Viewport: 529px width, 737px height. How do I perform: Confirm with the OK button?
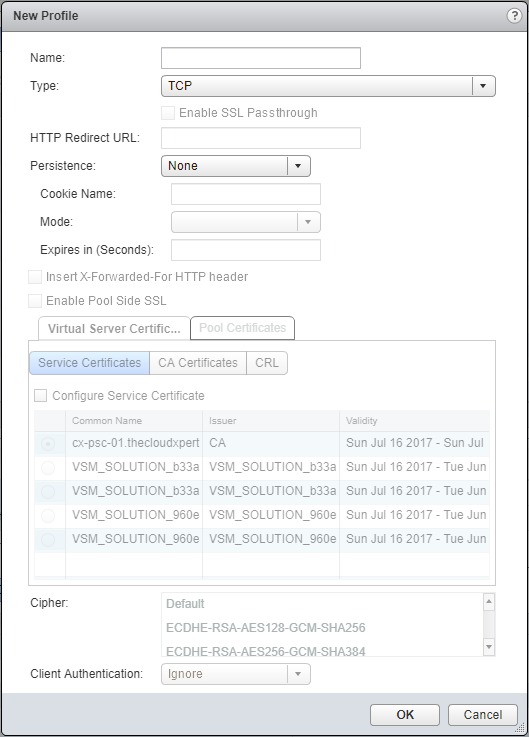tap(405, 715)
